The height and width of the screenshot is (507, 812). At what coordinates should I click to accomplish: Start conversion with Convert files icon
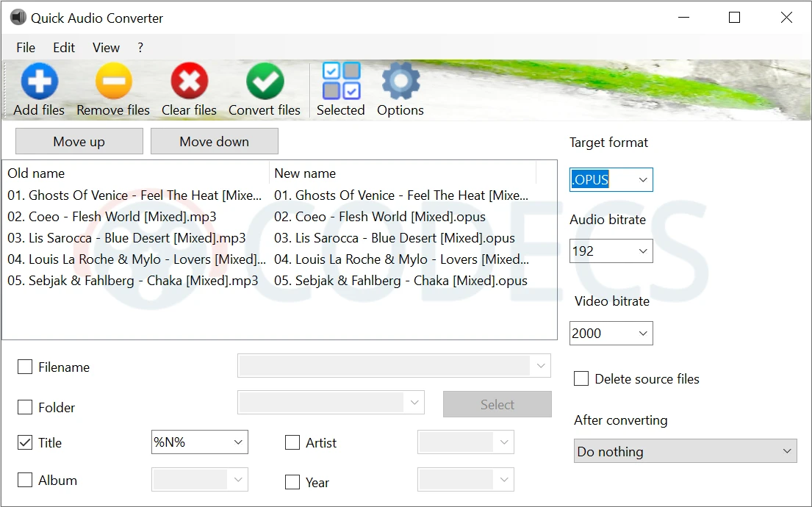265,82
